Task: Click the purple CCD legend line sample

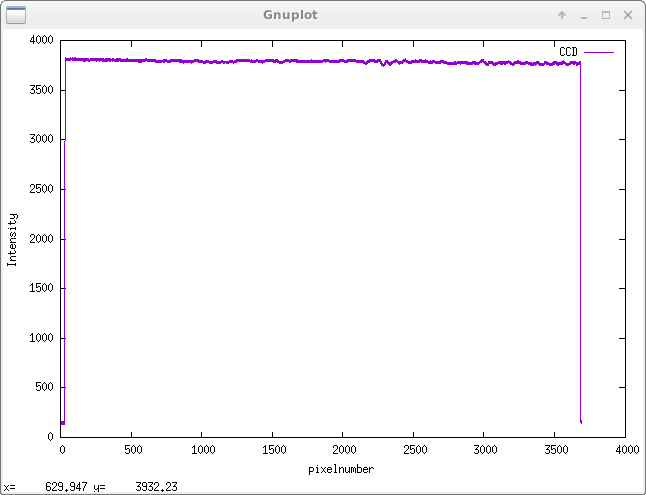Action: pos(599,52)
